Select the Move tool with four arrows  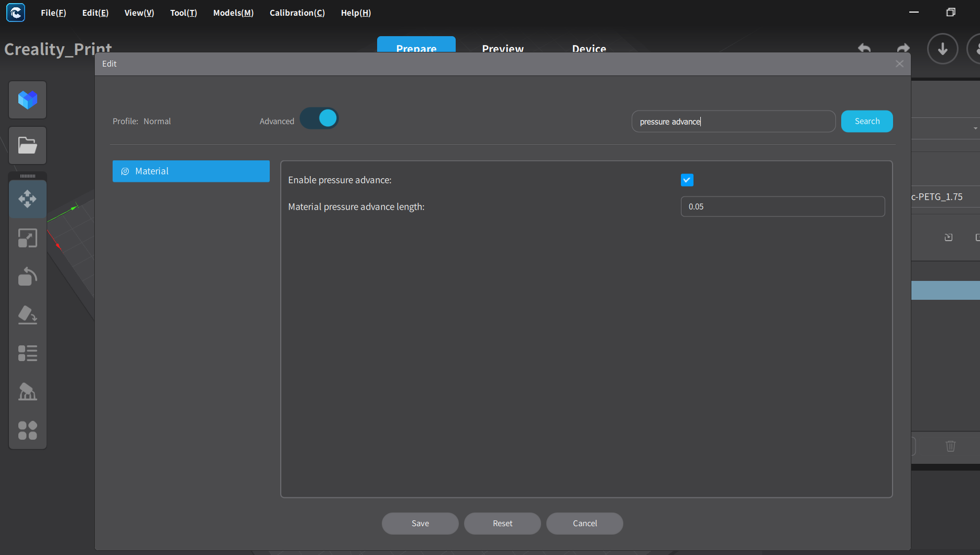28,199
